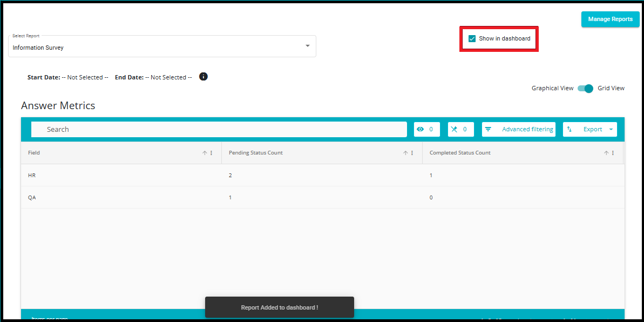Click the pinned columns pin icon
The height and width of the screenshot is (322, 644).
[x=454, y=129]
